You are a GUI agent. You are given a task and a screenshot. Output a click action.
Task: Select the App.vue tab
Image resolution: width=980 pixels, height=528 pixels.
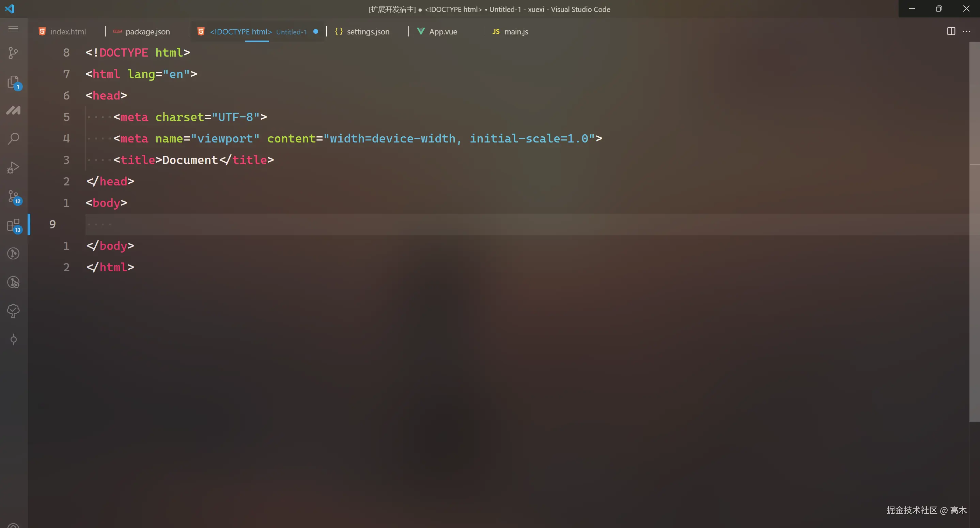click(x=443, y=32)
